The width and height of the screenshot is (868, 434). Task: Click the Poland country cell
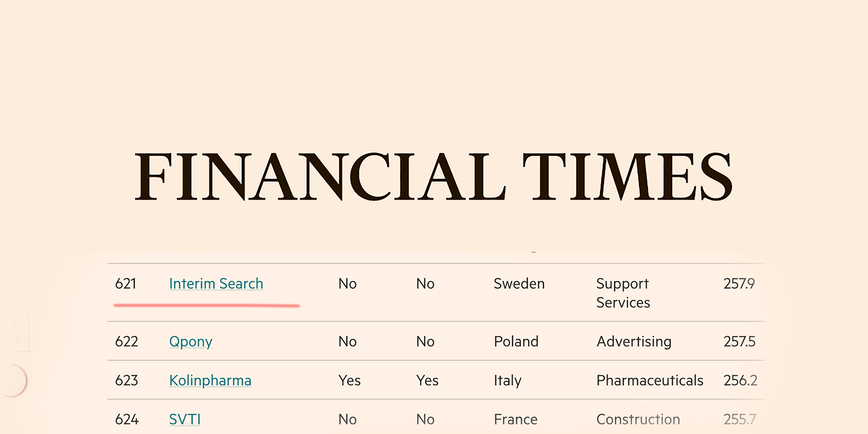516,341
